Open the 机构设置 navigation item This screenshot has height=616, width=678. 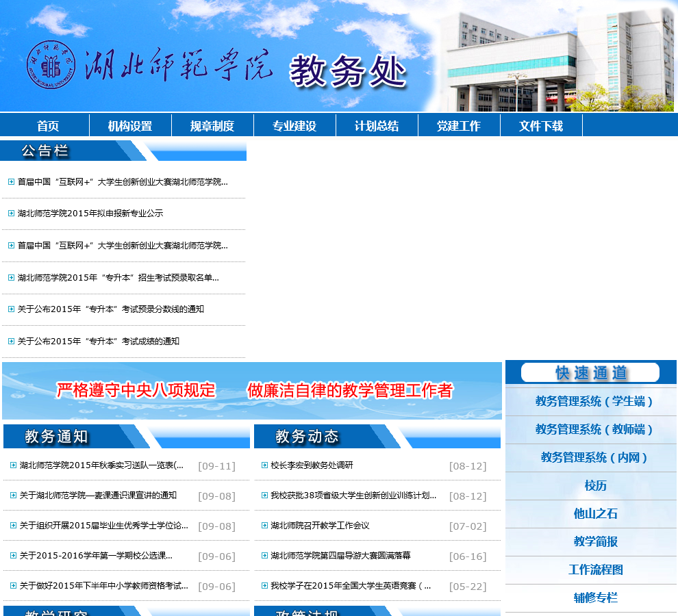click(130, 126)
